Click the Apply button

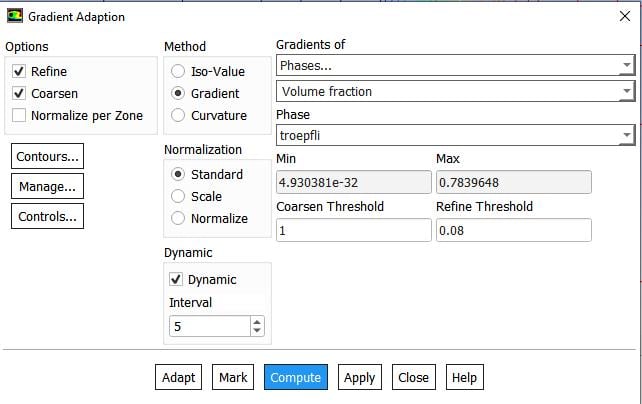point(359,377)
